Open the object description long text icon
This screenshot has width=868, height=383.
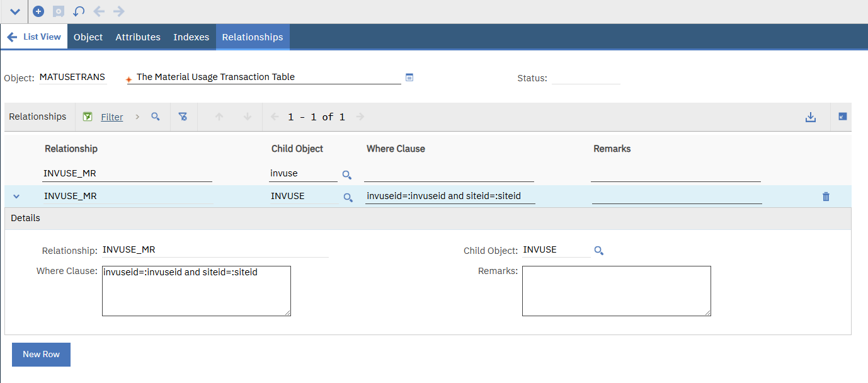pyautogui.click(x=409, y=77)
